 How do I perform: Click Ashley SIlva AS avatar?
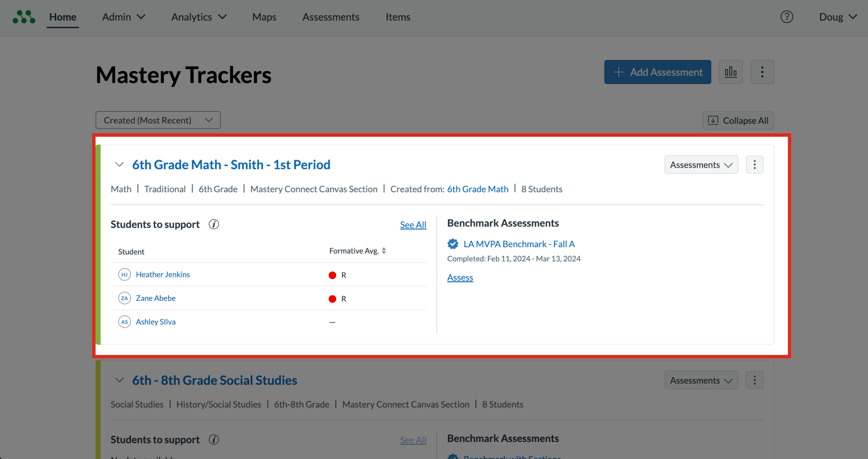click(124, 322)
